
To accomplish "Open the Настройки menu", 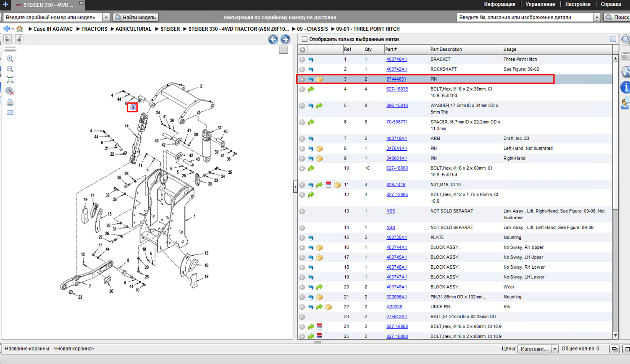I will click(x=578, y=4).
